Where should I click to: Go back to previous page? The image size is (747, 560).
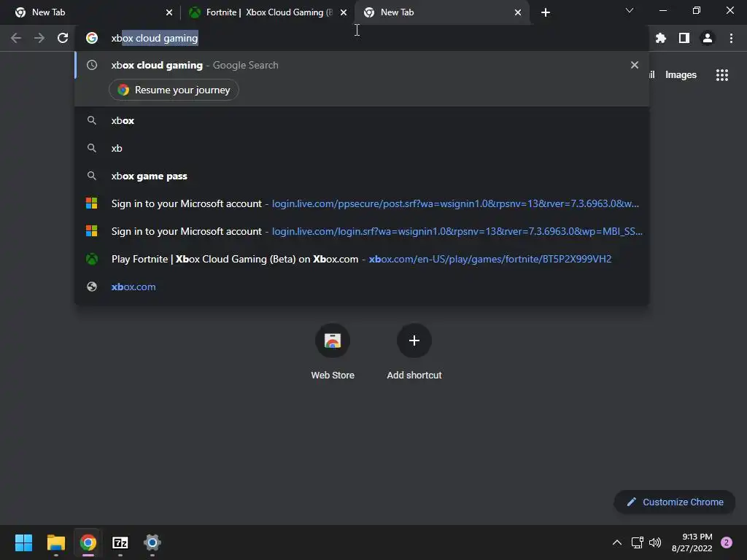coord(16,38)
